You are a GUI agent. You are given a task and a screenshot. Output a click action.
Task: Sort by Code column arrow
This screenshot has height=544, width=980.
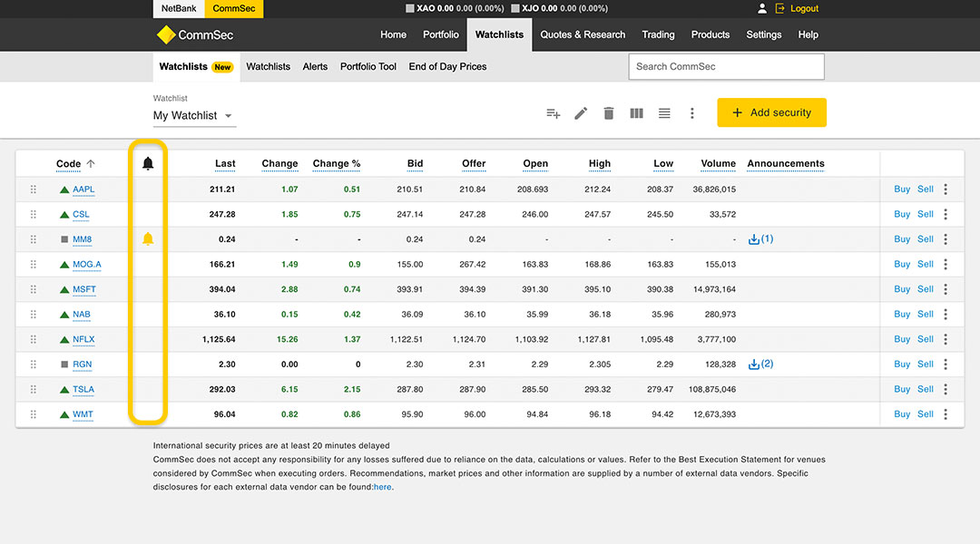pos(91,163)
